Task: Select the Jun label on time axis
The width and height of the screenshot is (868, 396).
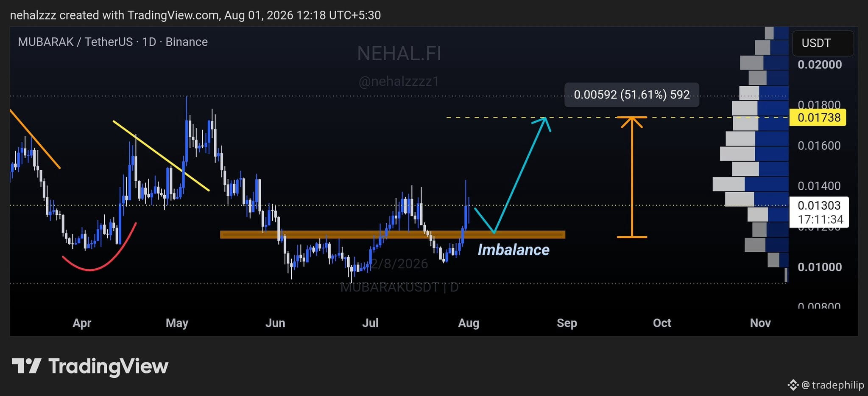Action: [x=275, y=323]
